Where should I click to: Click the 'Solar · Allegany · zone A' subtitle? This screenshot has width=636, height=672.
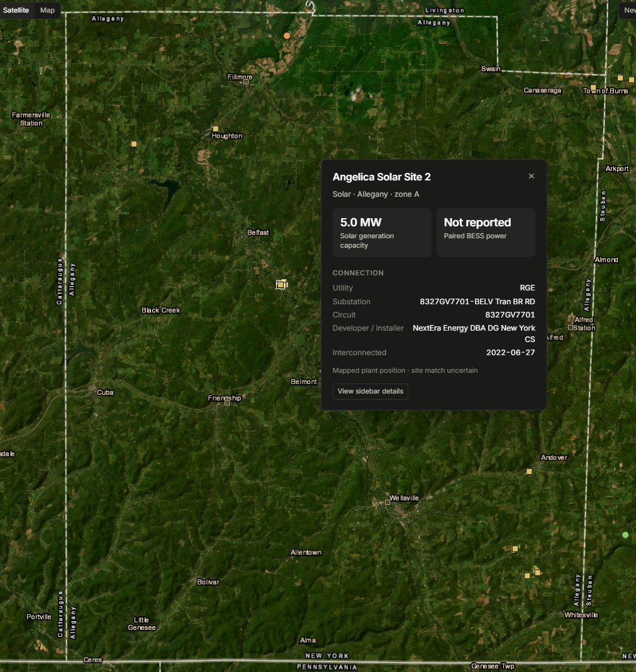point(376,195)
